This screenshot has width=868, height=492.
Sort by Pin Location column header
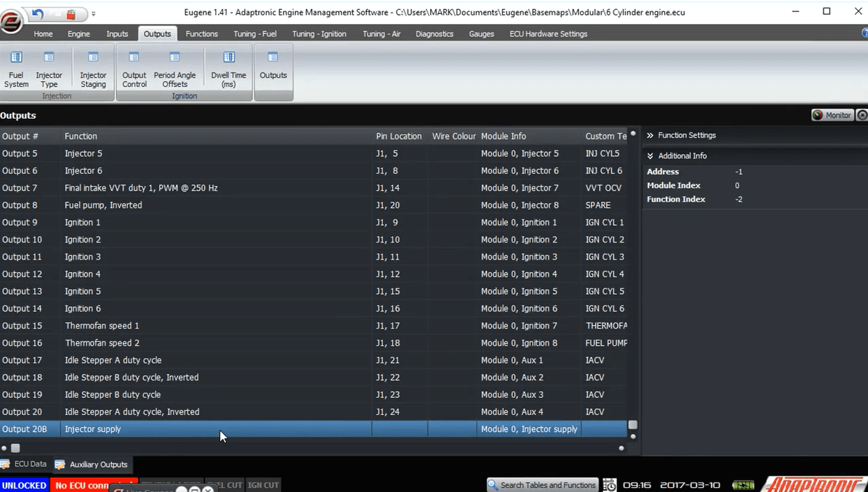pyautogui.click(x=399, y=136)
